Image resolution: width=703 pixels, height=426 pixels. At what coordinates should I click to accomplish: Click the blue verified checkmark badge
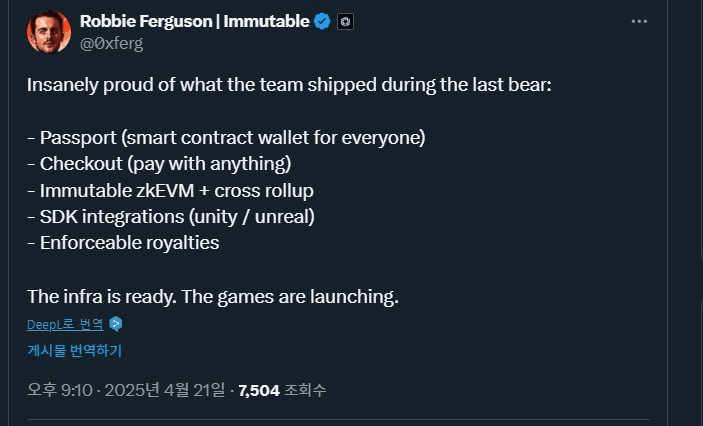tap(322, 21)
